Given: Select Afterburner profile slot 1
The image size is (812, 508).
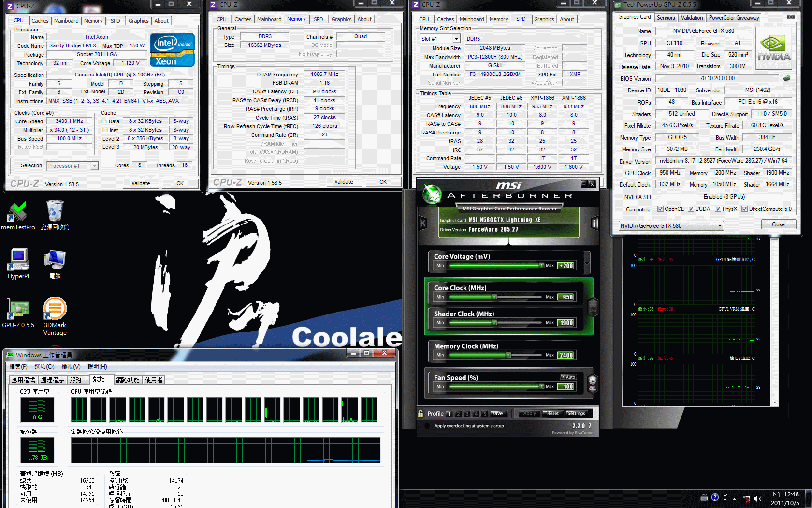Looking at the screenshot, I should [449, 414].
